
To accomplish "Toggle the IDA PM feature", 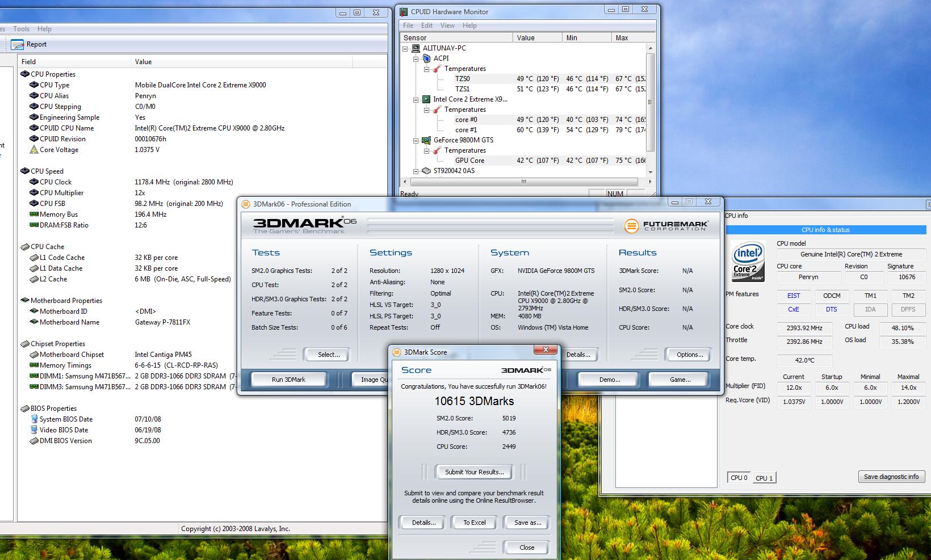I will point(870,310).
